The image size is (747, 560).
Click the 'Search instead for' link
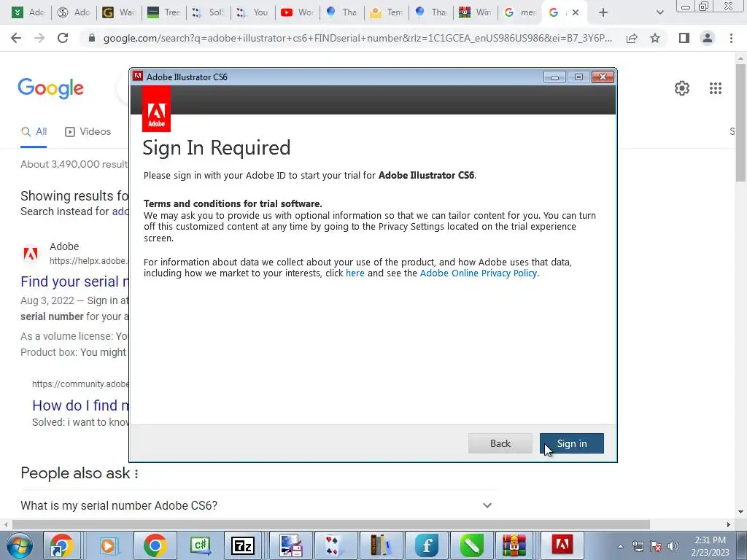(x=120, y=211)
